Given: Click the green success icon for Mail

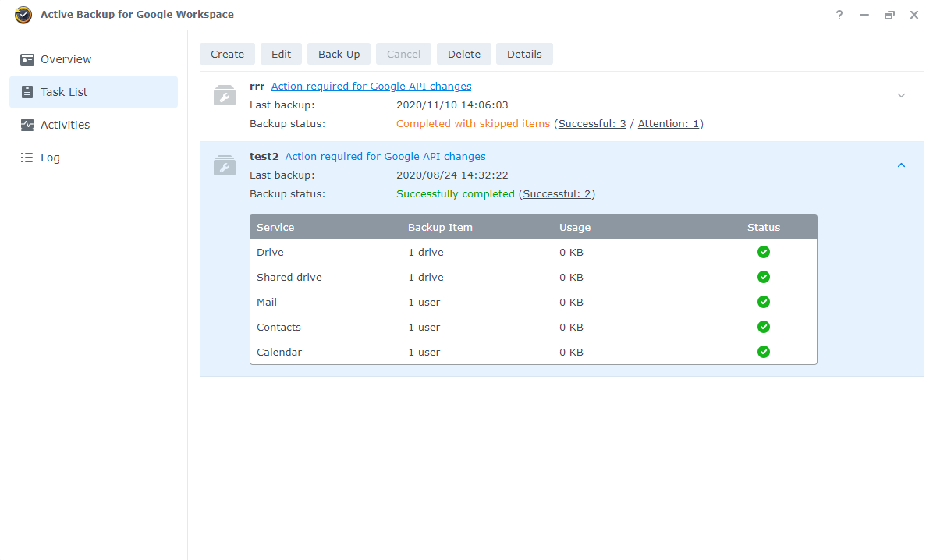Looking at the screenshot, I should coord(763,302).
